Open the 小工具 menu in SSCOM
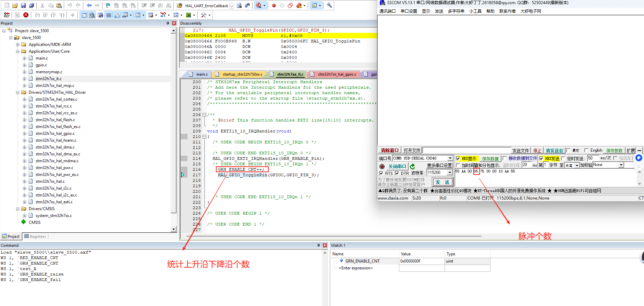The width and height of the screenshot is (644, 306). 475,11
